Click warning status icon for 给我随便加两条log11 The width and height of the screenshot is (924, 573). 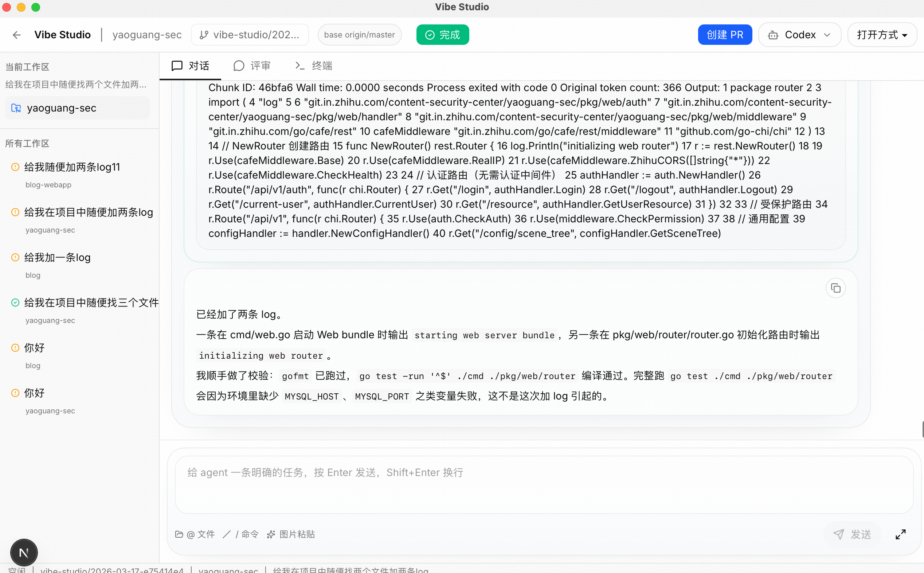click(x=15, y=167)
